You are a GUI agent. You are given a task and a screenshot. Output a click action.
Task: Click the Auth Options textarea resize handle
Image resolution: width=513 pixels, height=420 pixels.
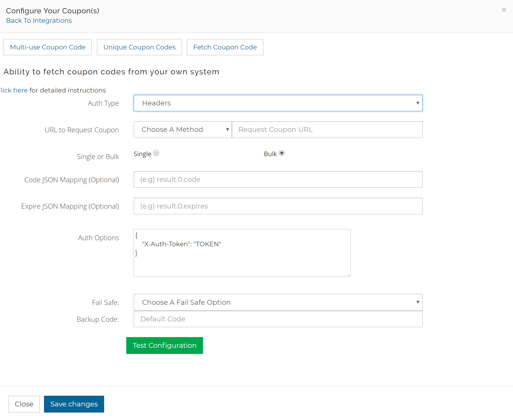point(348,275)
